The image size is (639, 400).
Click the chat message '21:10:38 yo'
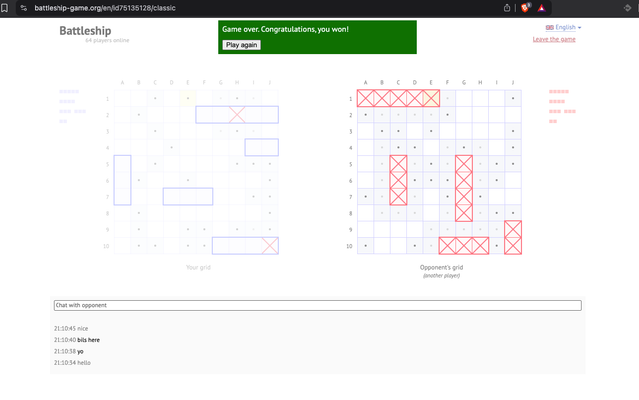click(x=68, y=351)
